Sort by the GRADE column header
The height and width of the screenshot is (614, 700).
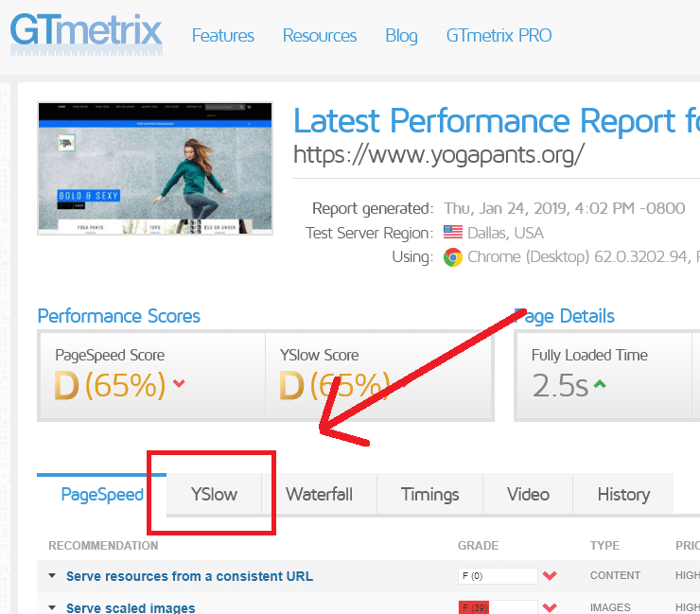(478, 546)
